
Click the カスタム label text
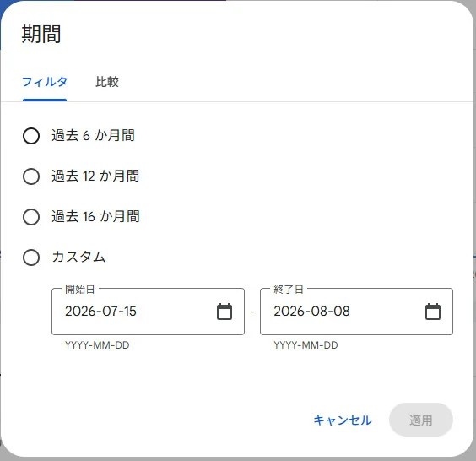(x=78, y=257)
